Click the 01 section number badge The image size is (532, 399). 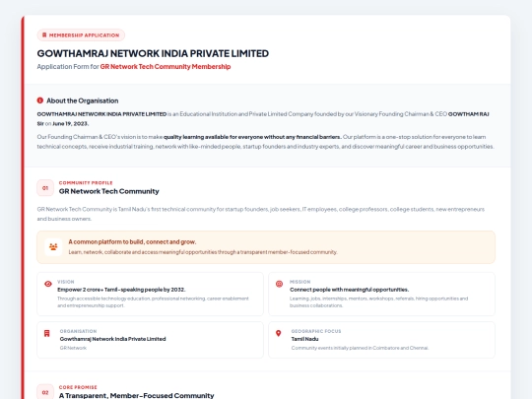[45, 187]
